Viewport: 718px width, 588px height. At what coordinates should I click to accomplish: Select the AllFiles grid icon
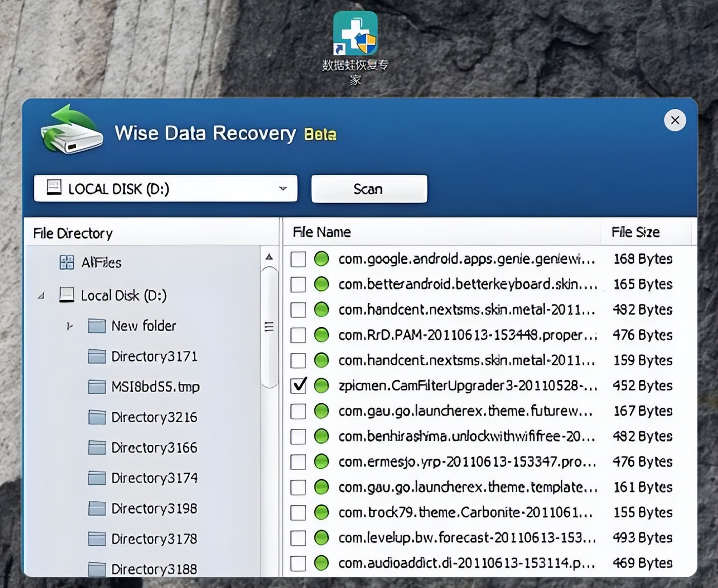pos(67,262)
